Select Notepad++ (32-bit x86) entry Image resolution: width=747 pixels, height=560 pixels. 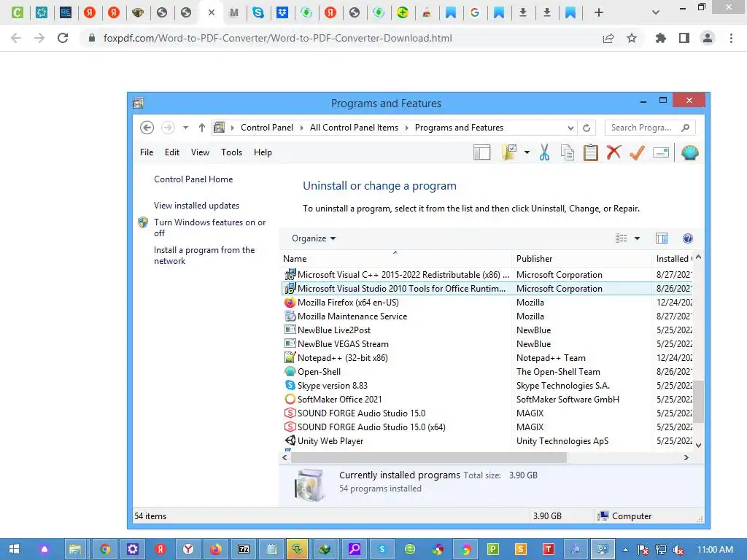(487, 357)
